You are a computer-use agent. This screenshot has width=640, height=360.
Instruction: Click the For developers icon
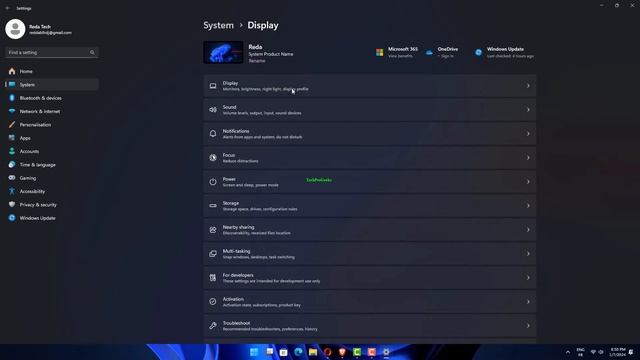(213, 278)
